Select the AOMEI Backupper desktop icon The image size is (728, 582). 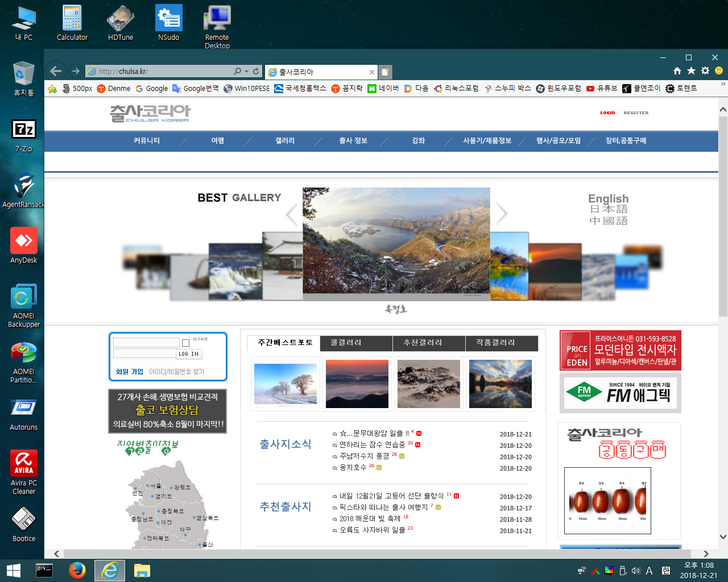tap(24, 306)
